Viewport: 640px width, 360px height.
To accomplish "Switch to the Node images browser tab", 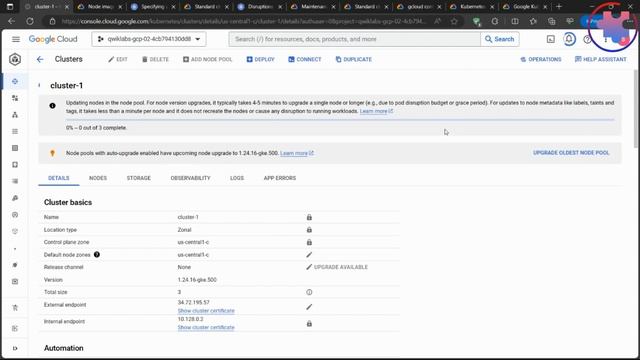I will pyautogui.click(x=100, y=7).
